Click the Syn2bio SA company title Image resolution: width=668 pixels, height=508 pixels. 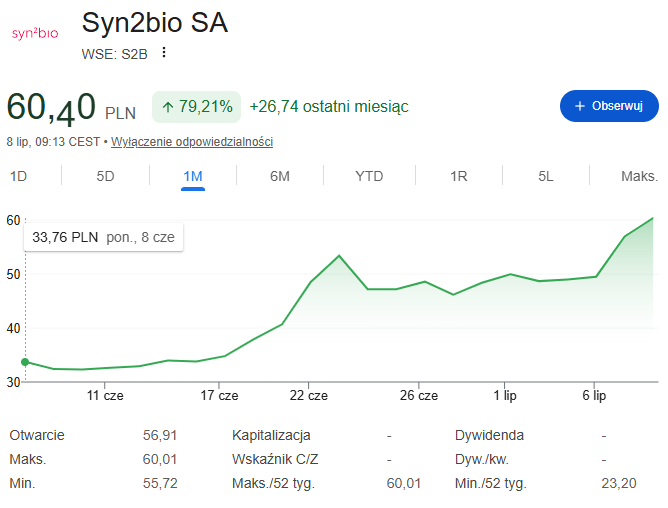155,23
